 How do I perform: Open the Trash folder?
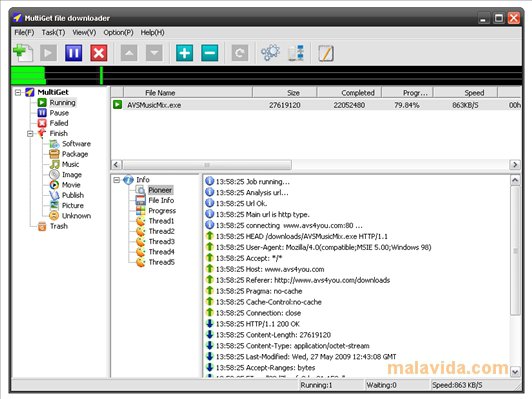tap(59, 226)
